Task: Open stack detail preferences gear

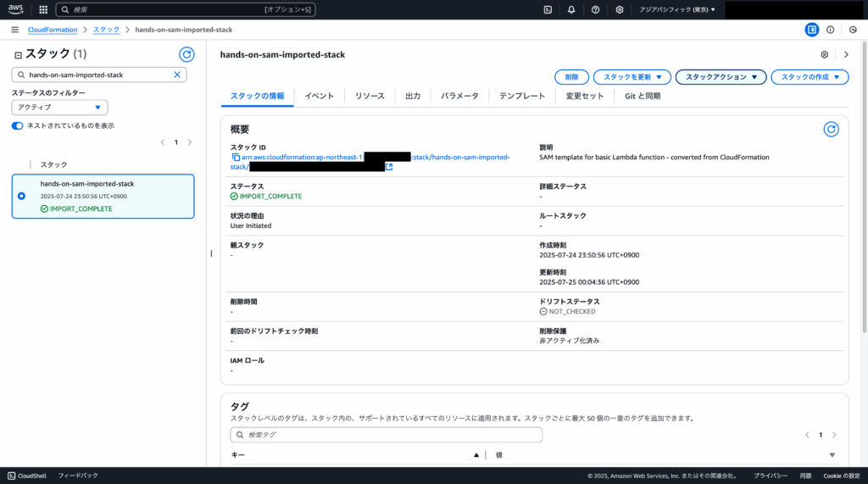Action: 824,54
